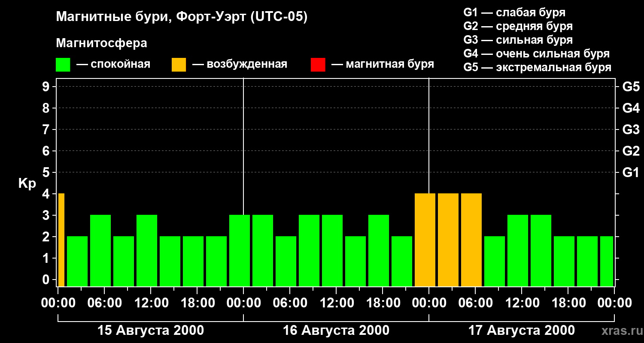Click the green legend swatch for спокойная
Image resolution: width=644 pixels, height=343 pixels.
[x=63, y=65]
